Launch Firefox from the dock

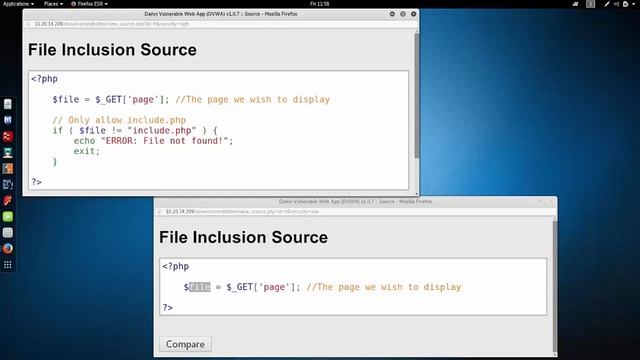click(x=8, y=249)
